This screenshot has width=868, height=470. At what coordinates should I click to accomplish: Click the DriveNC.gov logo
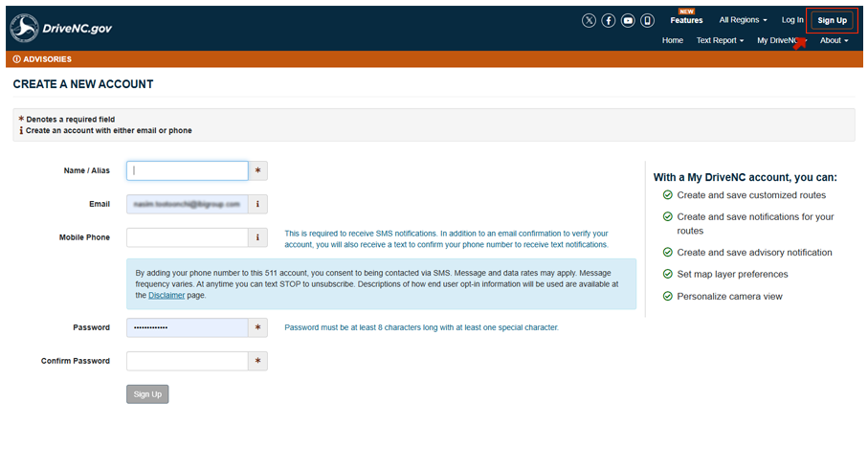tap(61, 28)
